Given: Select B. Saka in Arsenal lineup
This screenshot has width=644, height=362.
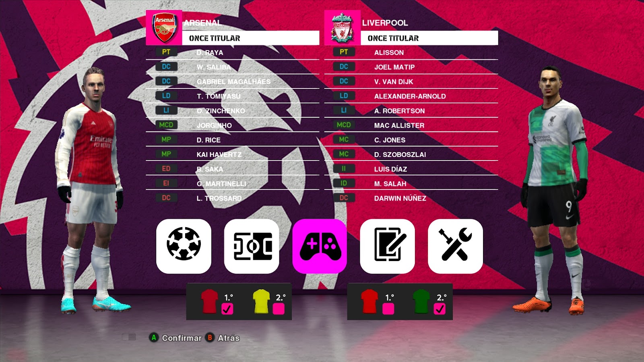Looking at the screenshot, I should [x=233, y=169].
